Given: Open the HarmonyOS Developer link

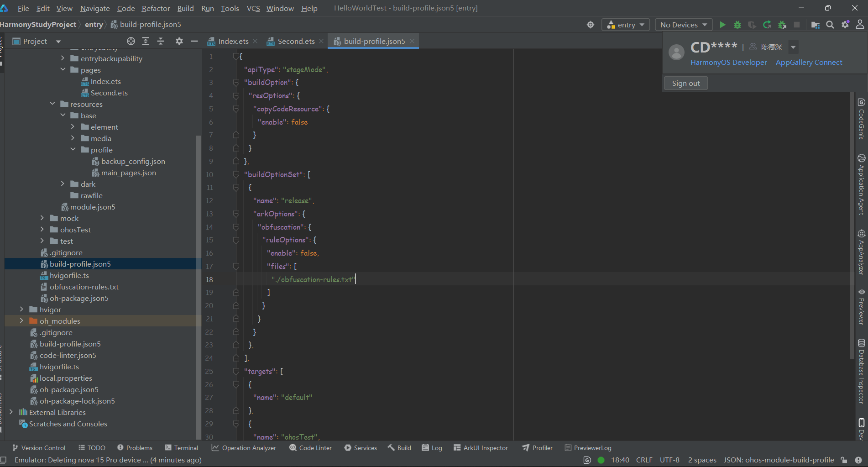Looking at the screenshot, I should pos(728,62).
